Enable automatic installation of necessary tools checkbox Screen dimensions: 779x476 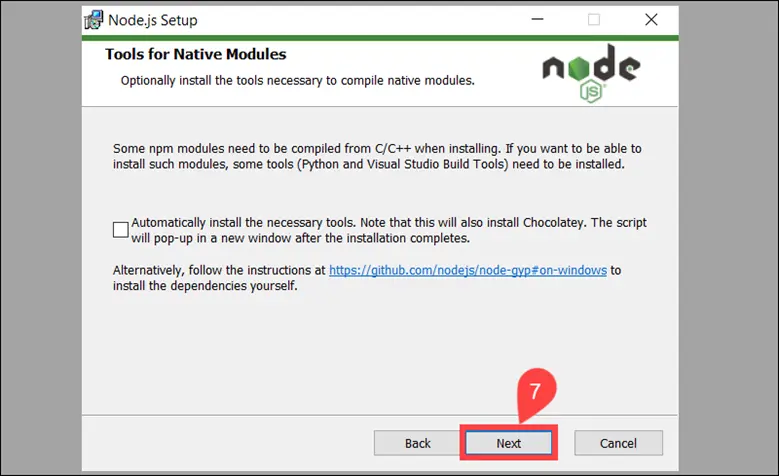121,230
